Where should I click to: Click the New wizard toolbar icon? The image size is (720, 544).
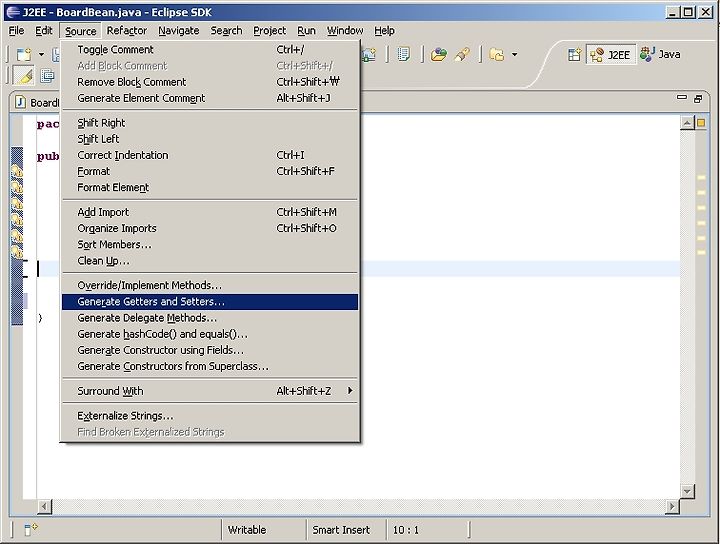(24, 55)
